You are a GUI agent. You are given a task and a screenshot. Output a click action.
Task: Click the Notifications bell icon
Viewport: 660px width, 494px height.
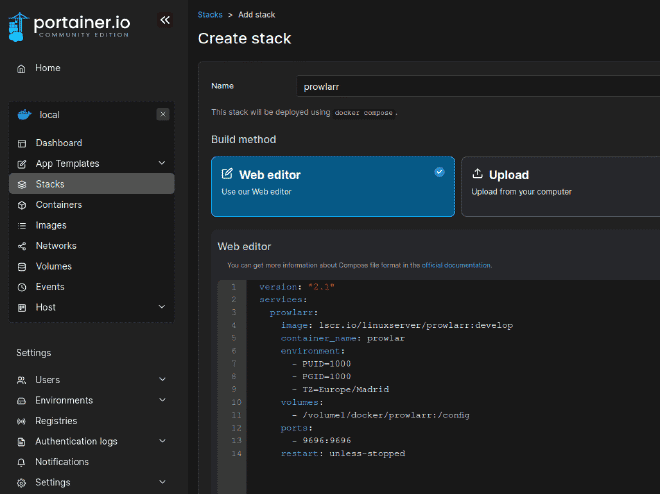(x=21, y=462)
